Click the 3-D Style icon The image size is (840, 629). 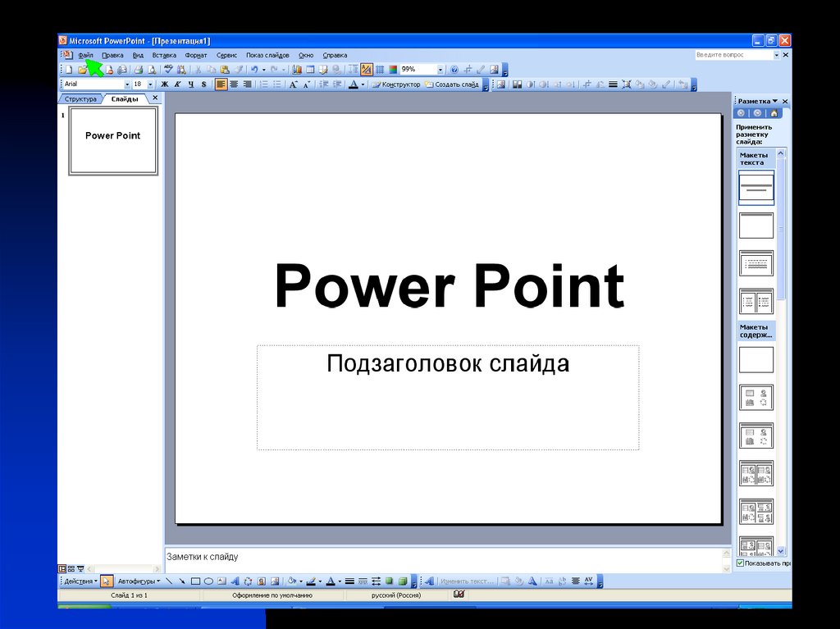tap(403, 581)
